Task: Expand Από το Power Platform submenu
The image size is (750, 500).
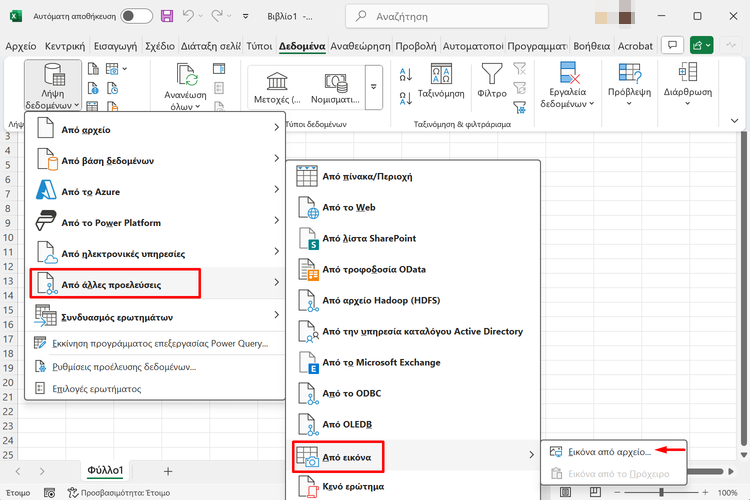Action: (x=155, y=222)
